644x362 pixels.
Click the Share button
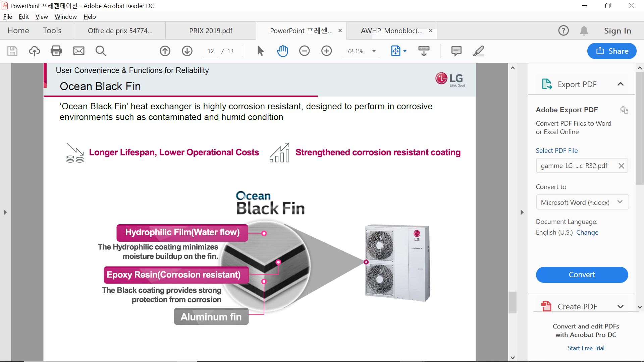pos(612,51)
